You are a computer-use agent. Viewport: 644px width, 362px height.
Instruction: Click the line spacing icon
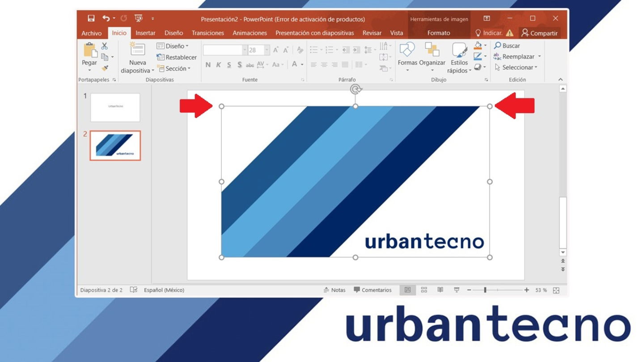point(368,50)
